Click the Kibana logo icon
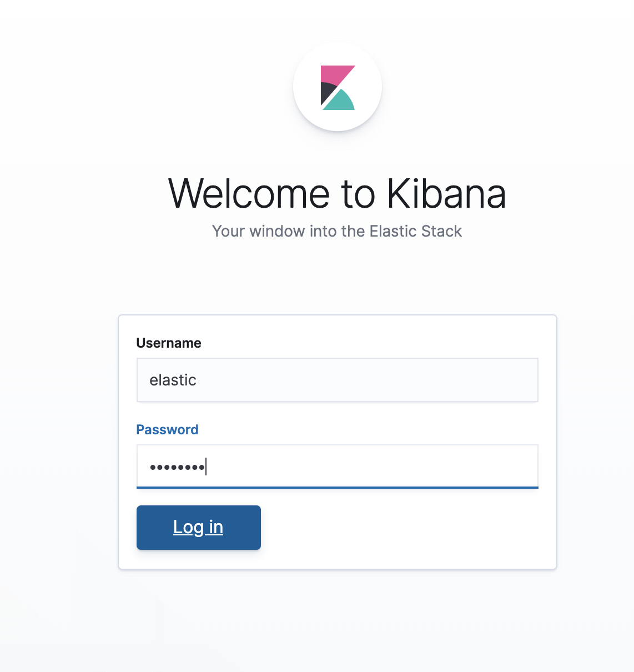Screen dimensions: 634x672 (338, 88)
